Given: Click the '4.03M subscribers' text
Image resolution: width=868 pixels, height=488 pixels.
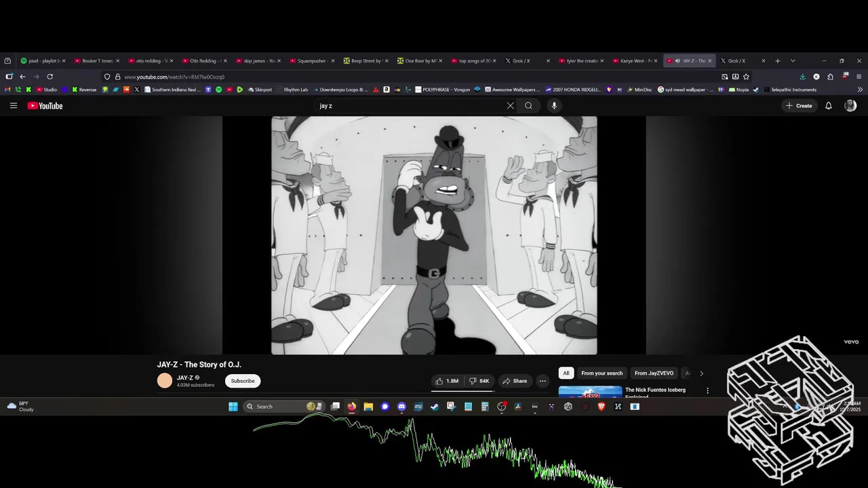Looking at the screenshot, I should [195, 385].
